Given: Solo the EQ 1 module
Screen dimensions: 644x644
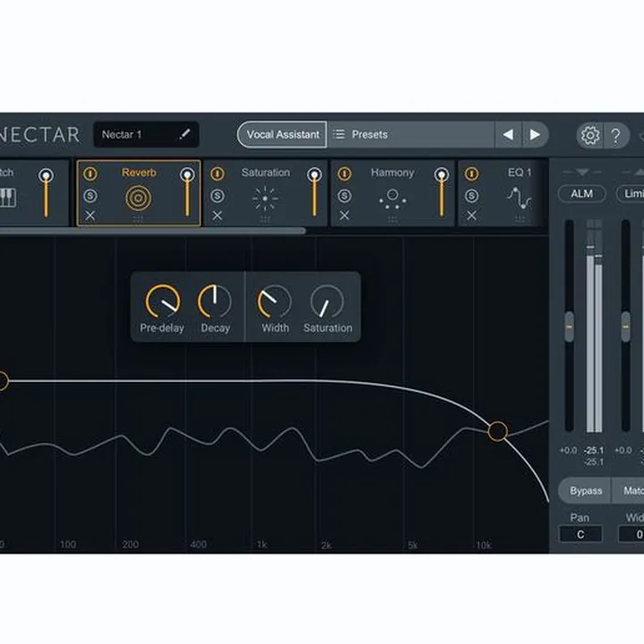Looking at the screenshot, I should [x=471, y=196].
